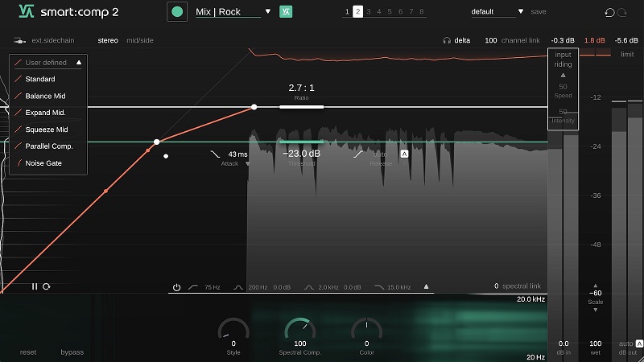Click the green sonible profile icon
644x362 pixels.
pos(286,11)
